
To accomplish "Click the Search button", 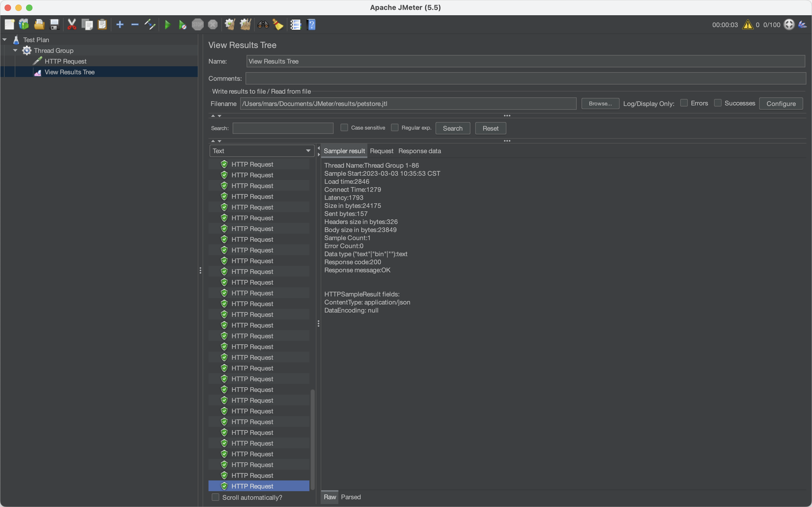I will 452,128.
